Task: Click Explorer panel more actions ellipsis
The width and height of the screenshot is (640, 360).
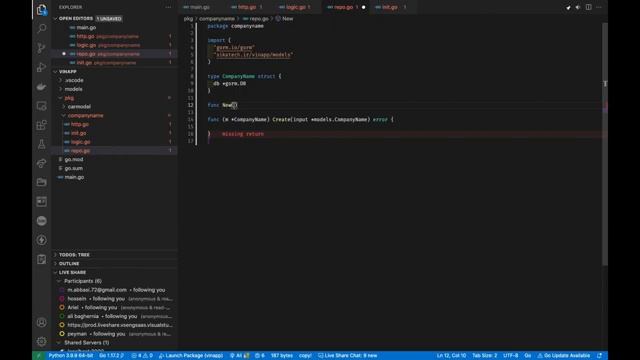Action: pos(169,7)
